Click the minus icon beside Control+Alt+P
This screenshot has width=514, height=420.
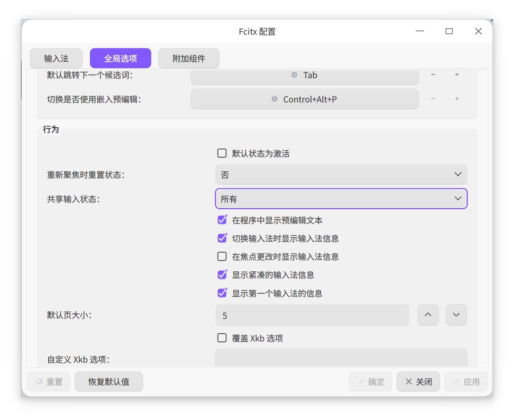(433, 99)
